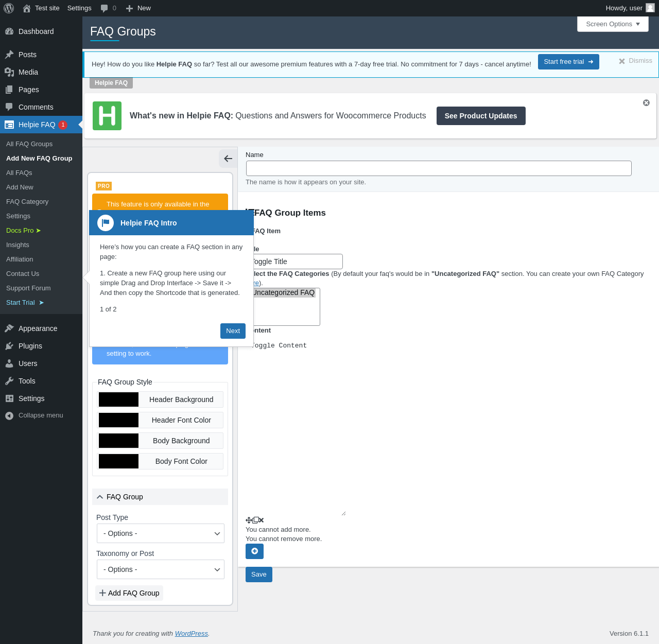Pick the Header Font Color swatch
This screenshot has height=644, width=659.
coord(118,420)
